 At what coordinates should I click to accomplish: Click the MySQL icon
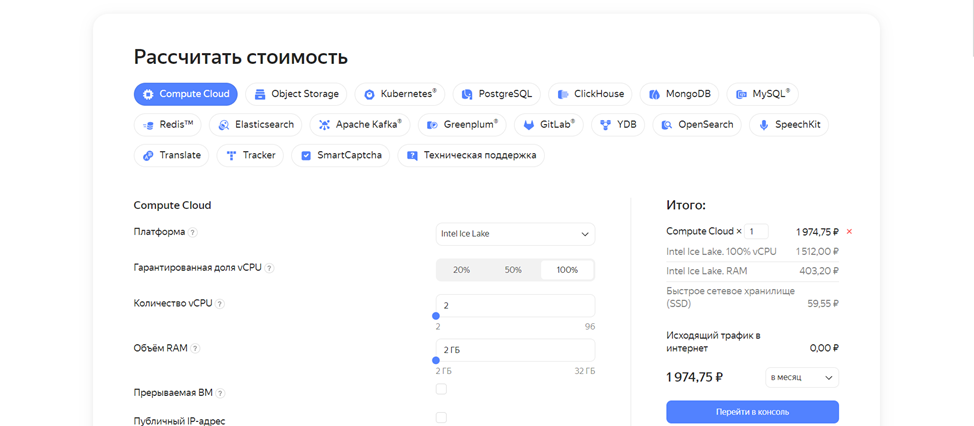pyautogui.click(x=741, y=94)
